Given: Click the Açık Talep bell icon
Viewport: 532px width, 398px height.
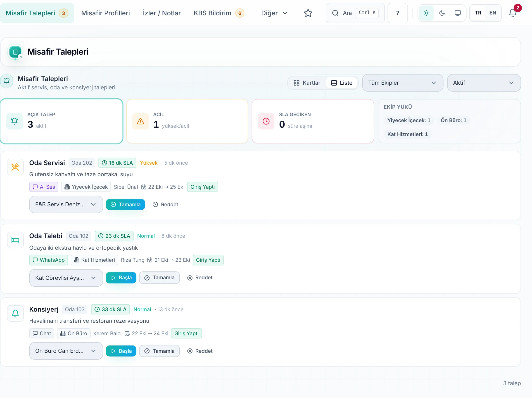Looking at the screenshot, I should click(x=14, y=121).
